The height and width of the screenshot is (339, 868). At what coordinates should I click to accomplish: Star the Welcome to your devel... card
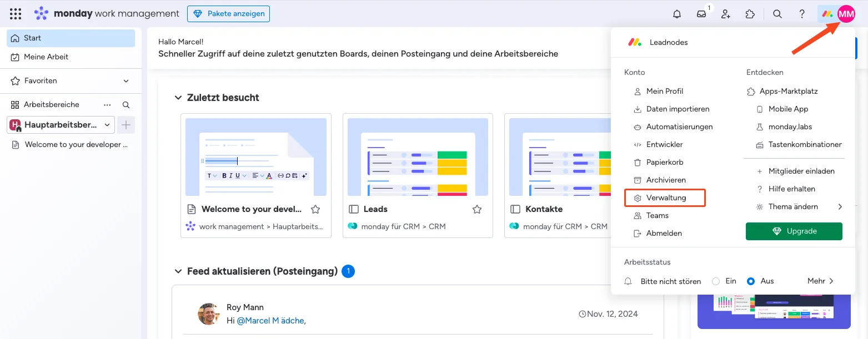315,209
